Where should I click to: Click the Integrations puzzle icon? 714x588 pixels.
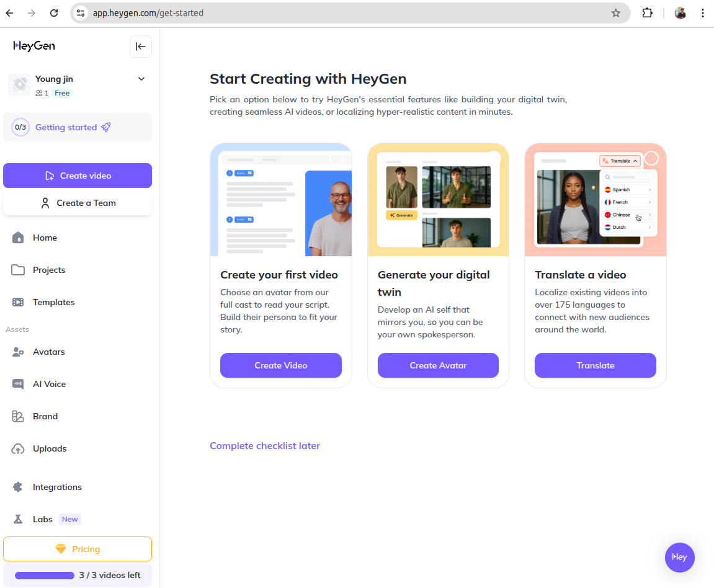18,488
